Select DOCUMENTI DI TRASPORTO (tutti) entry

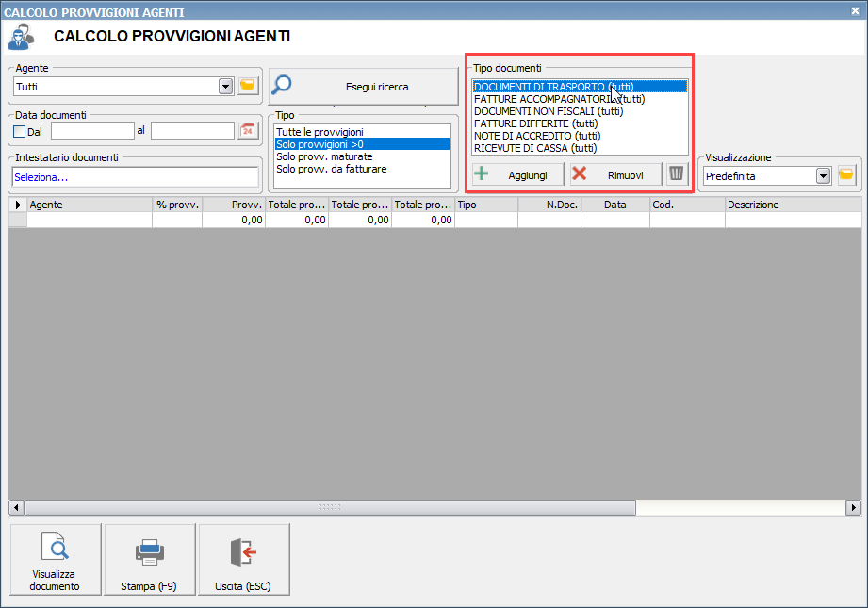coord(580,87)
